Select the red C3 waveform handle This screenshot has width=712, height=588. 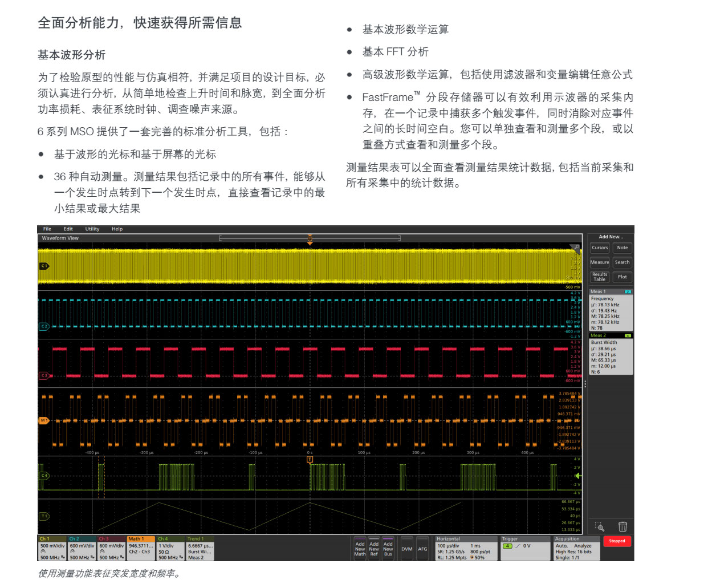tap(44, 375)
